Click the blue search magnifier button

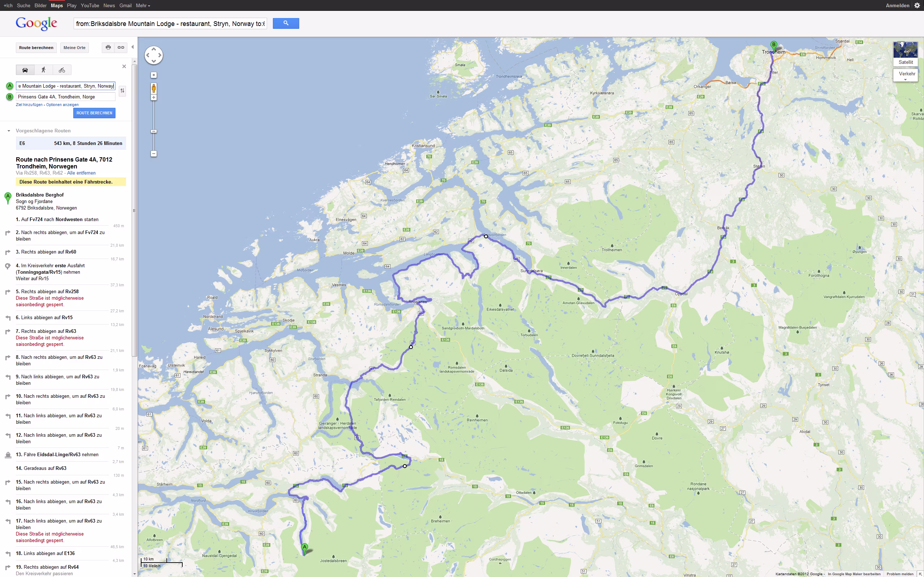pos(286,23)
